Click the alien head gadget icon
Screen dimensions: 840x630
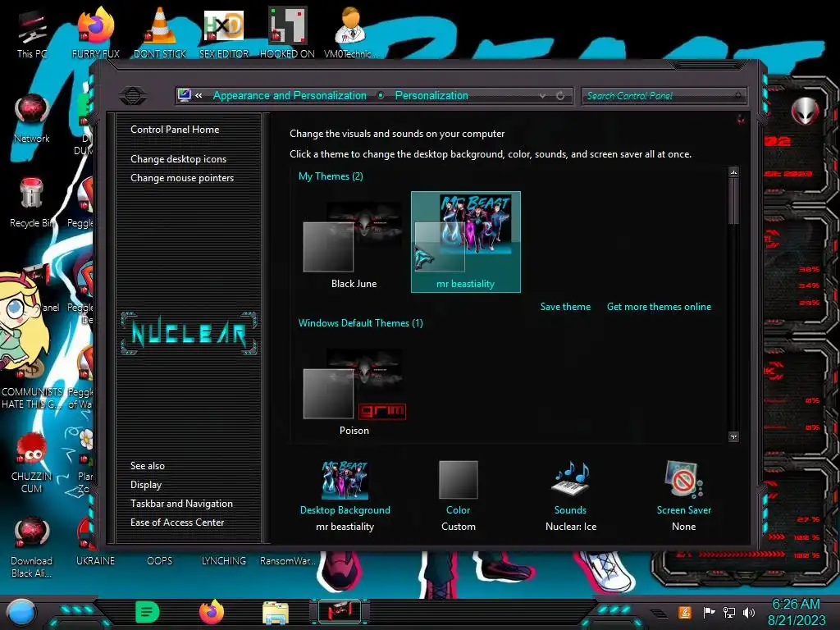(x=805, y=111)
